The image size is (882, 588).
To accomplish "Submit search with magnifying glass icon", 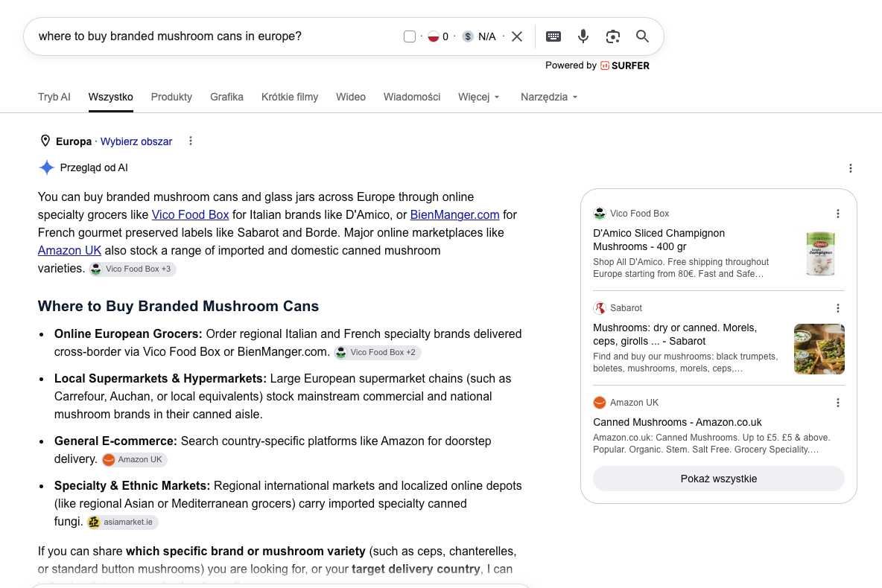I will pos(642,36).
